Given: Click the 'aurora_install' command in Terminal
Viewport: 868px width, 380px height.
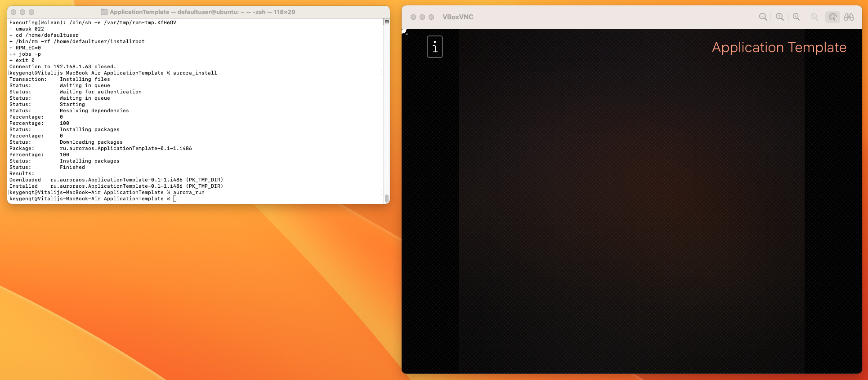Looking at the screenshot, I should [195, 73].
